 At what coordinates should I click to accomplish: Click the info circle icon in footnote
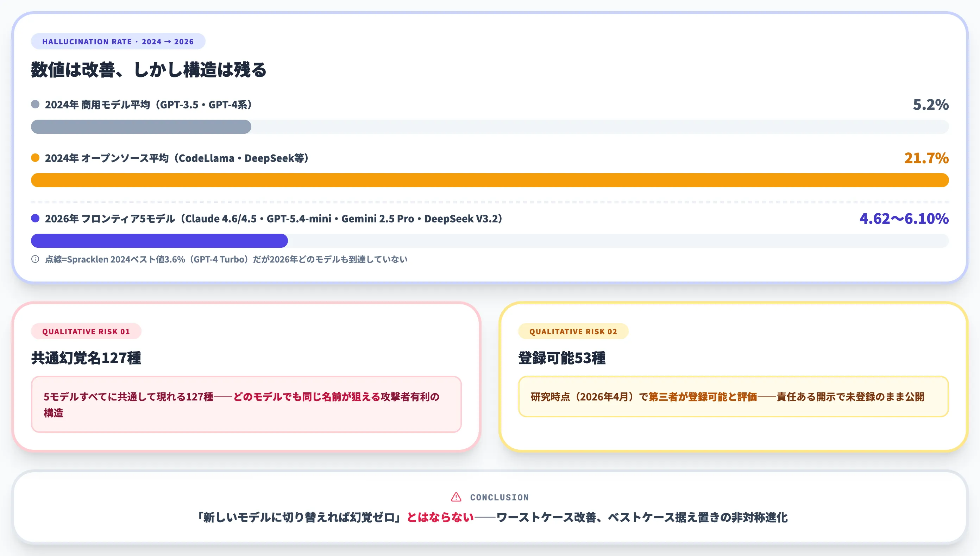click(35, 259)
